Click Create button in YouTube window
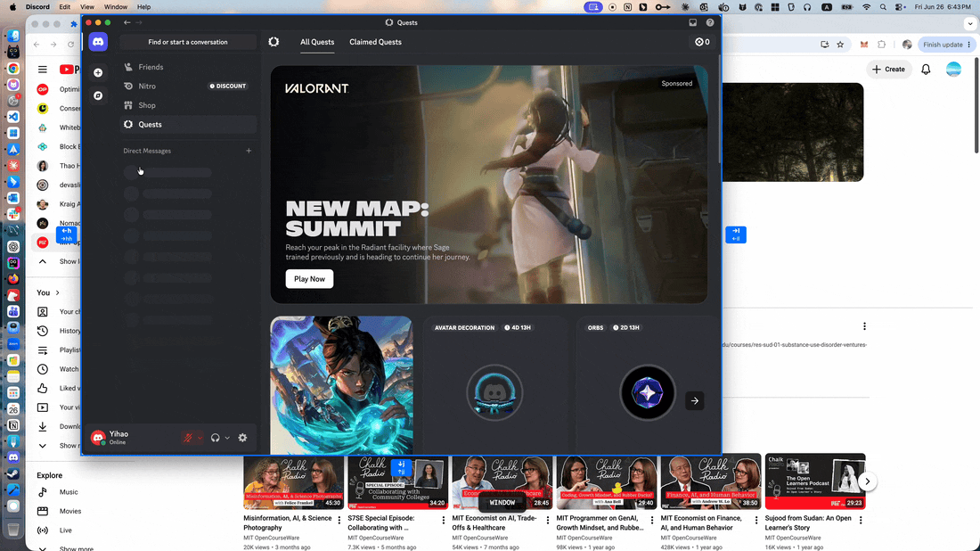The image size is (980, 551). point(888,70)
